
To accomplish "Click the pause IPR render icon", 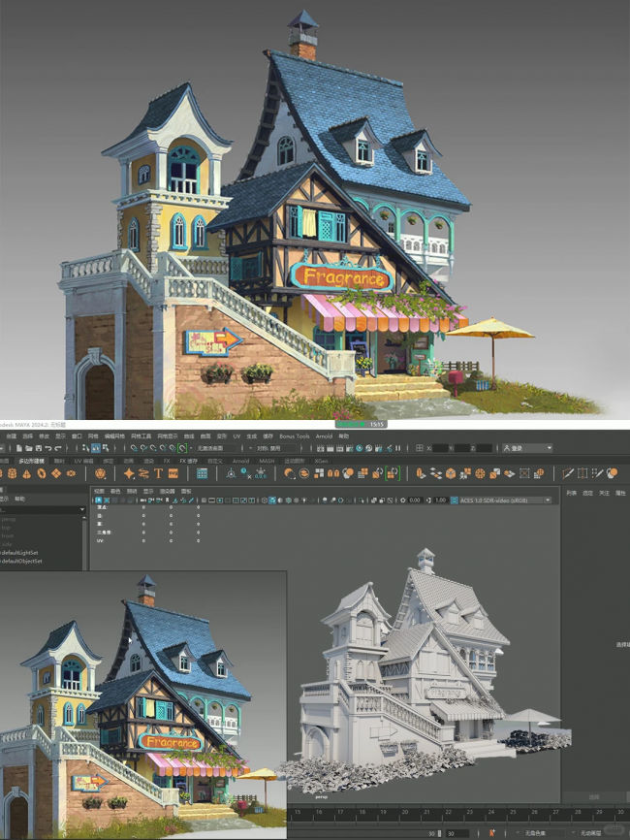I will click(398, 448).
